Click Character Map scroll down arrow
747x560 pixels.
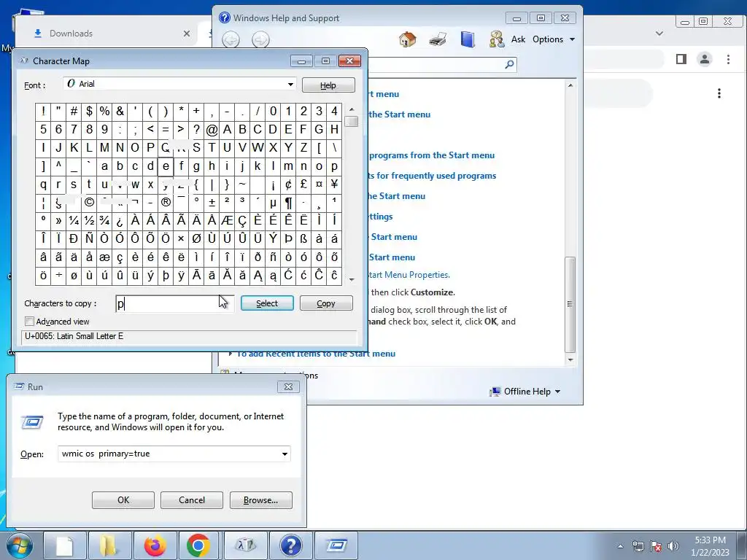pyautogui.click(x=352, y=279)
